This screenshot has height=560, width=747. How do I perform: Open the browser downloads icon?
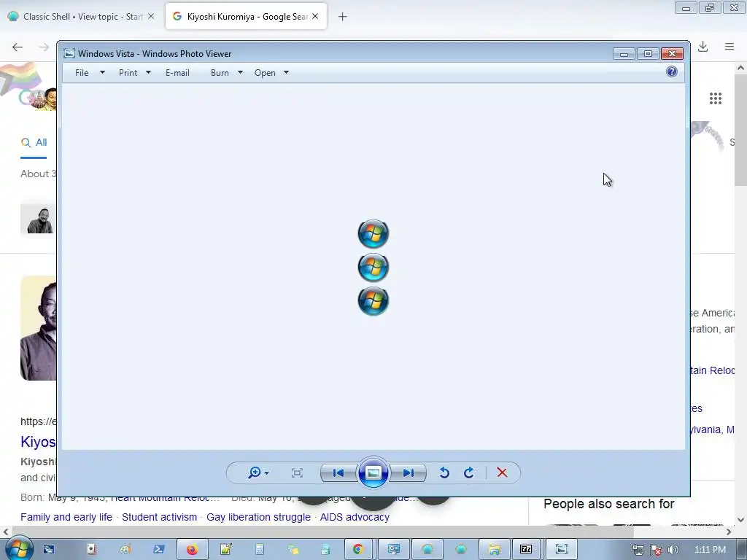click(703, 47)
